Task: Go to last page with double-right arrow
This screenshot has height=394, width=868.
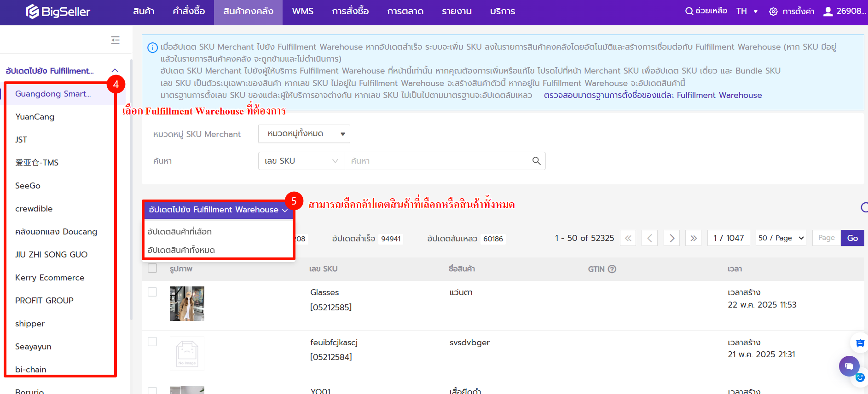Action: (x=694, y=238)
